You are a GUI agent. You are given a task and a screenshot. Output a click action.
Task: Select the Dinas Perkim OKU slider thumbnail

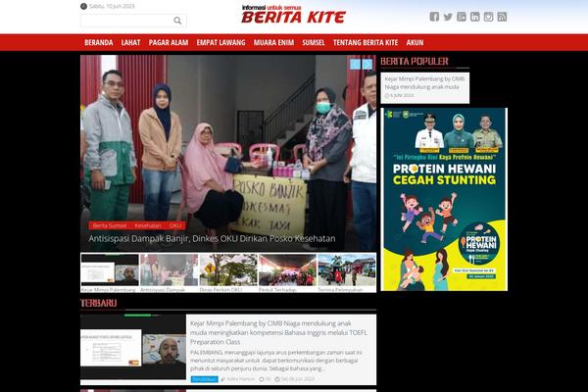point(228,272)
